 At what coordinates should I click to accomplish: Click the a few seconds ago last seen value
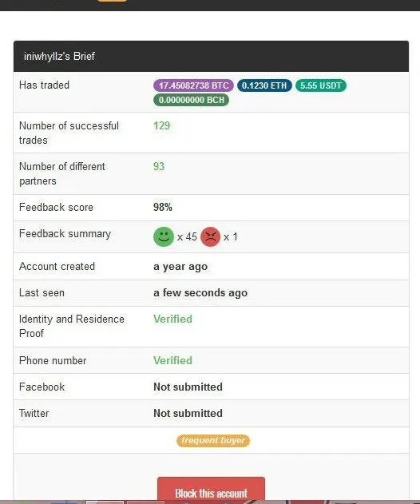pos(200,293)
